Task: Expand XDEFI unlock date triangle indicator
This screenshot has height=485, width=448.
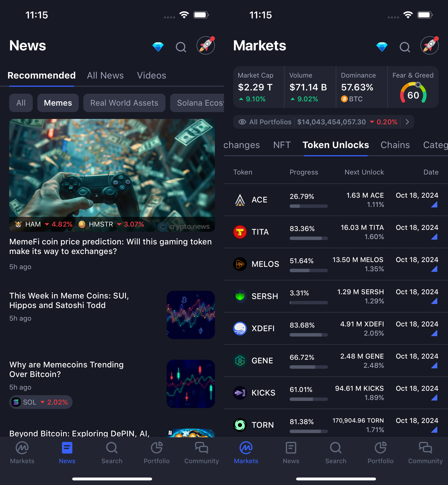Action: 434,333
